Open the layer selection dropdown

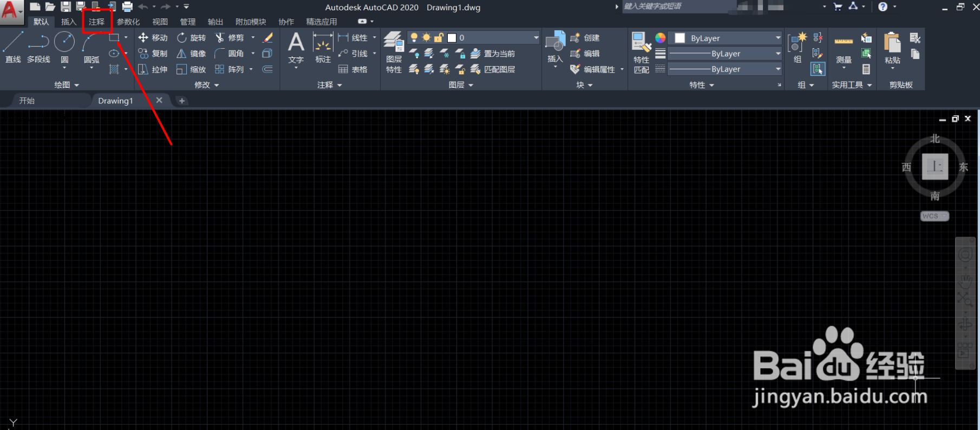click(536, 37)
